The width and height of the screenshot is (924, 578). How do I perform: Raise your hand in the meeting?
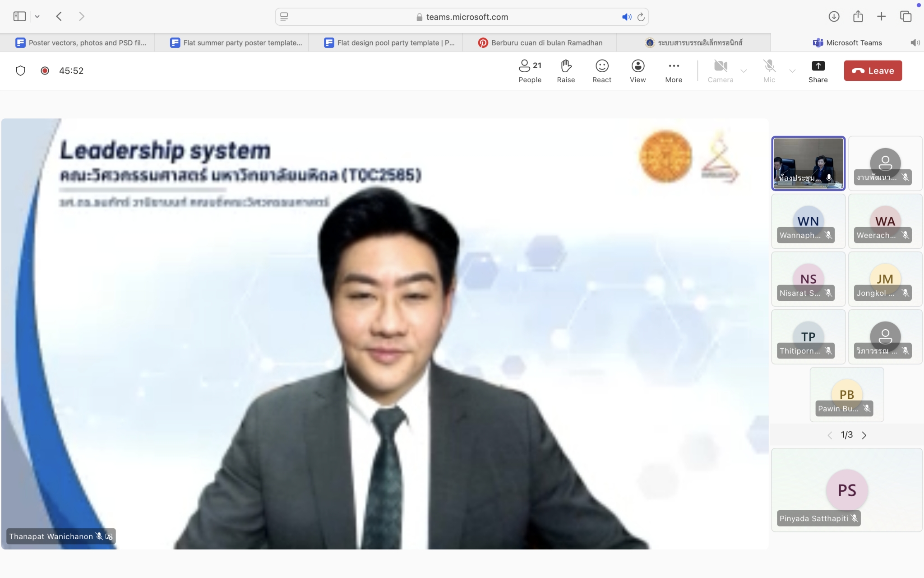(x=566, y=71)
